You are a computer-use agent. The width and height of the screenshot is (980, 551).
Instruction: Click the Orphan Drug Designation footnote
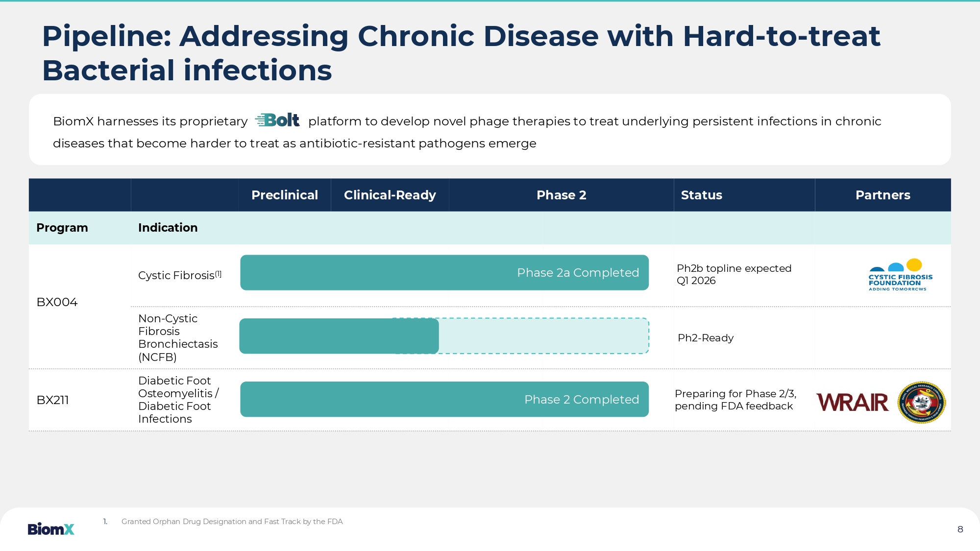[x=232, y=522]
